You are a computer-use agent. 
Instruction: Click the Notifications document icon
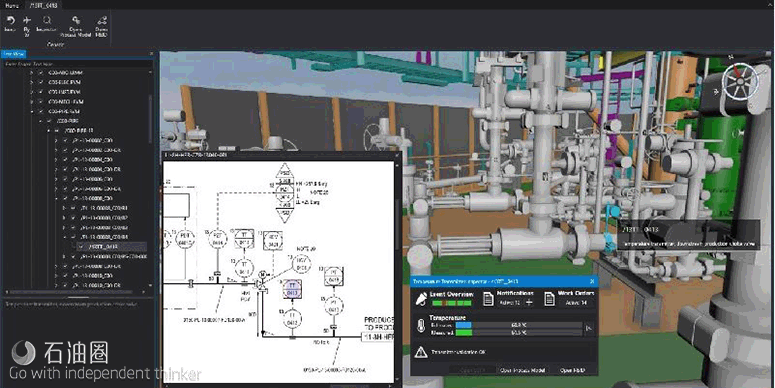[x=488, y=298]
